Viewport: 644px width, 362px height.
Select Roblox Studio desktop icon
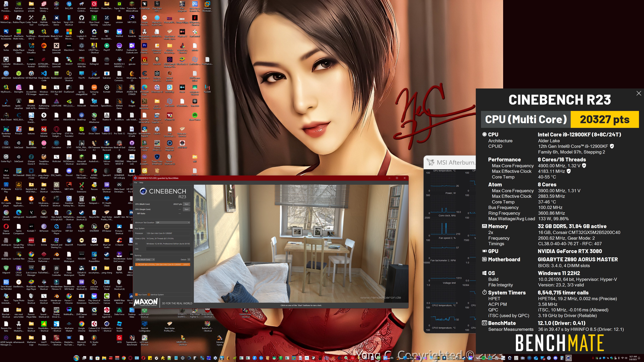[x=119, y=326]
